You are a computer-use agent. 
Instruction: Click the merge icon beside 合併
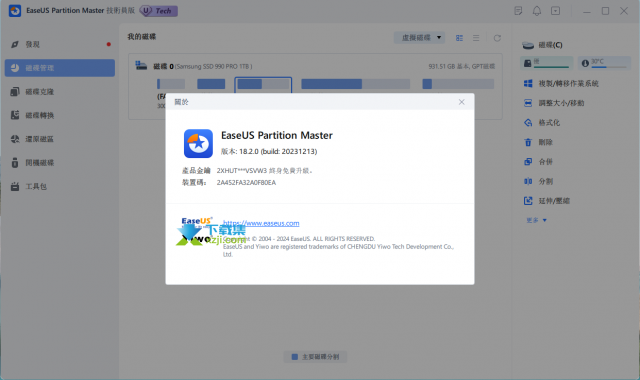(528, 162)
